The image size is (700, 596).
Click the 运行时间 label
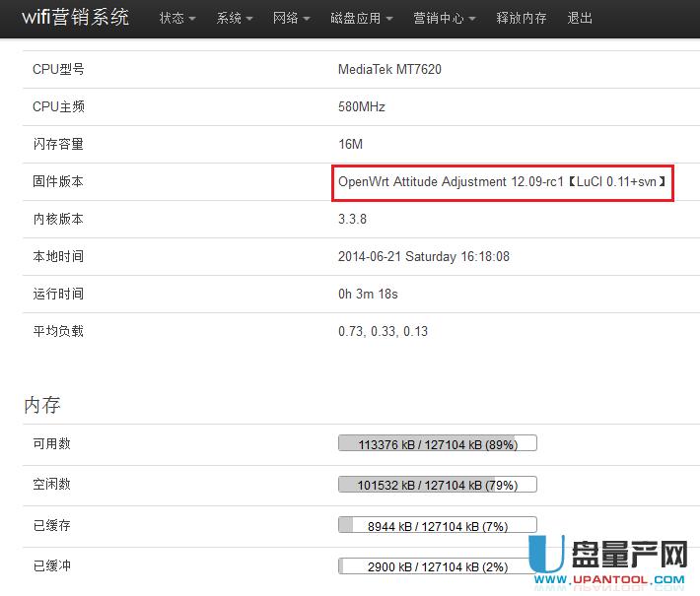click(x=58, y=294)
